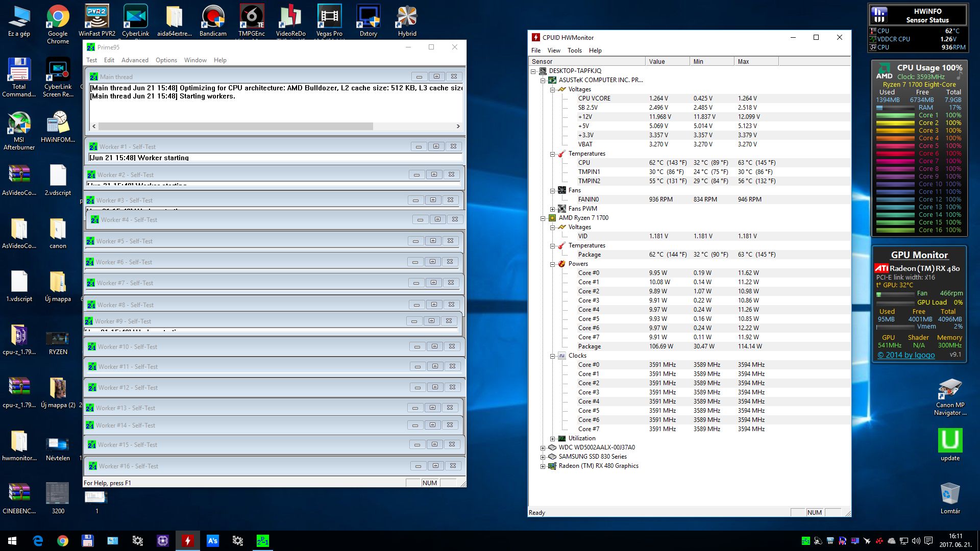
Task: Open the CyberLink desktop shortcut
Action: [x=135, y=21]
